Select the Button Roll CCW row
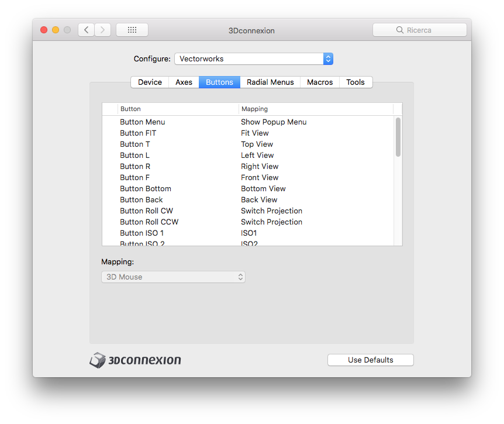Screen dimensions: 504x424 [x=248, y=222]
